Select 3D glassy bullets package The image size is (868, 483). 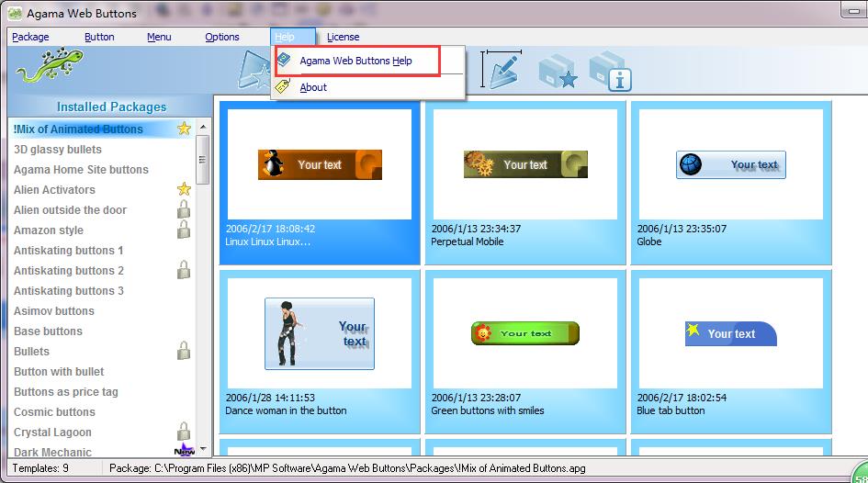point(58,150)
